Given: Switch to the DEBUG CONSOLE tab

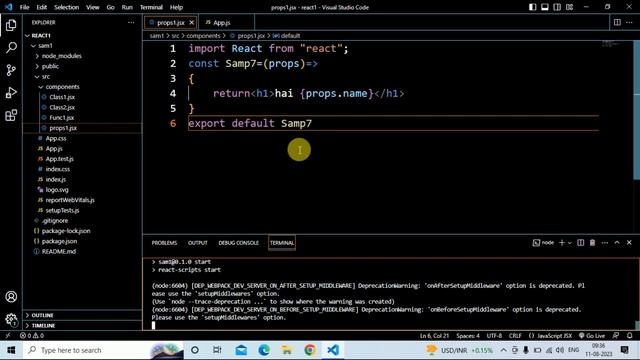Looking at the screenshot, I should click(238, 243).
